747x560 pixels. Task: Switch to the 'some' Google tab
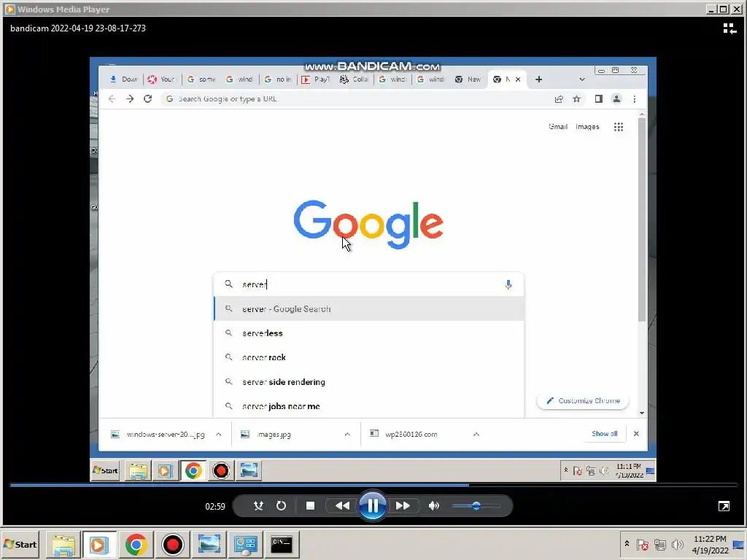click(x=201, y=79)
